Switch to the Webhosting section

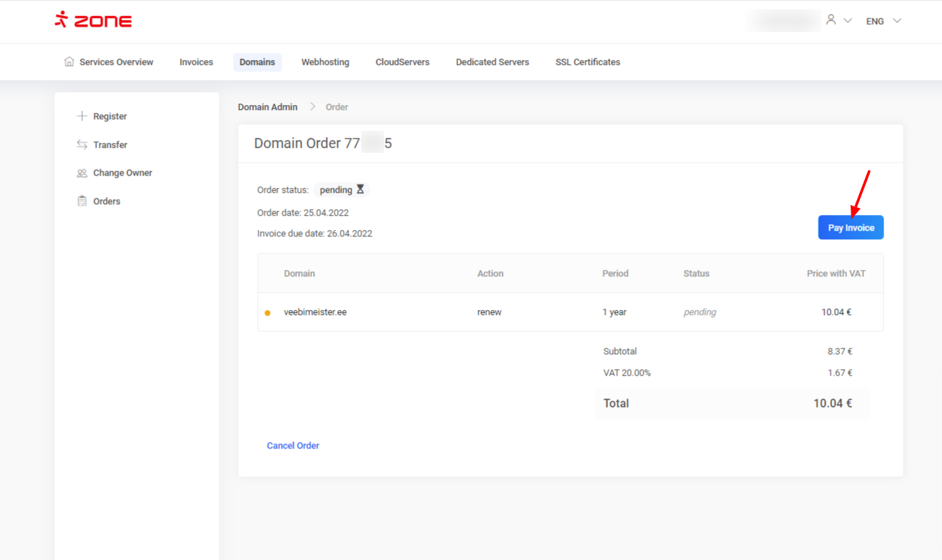(x=325, y=62)
